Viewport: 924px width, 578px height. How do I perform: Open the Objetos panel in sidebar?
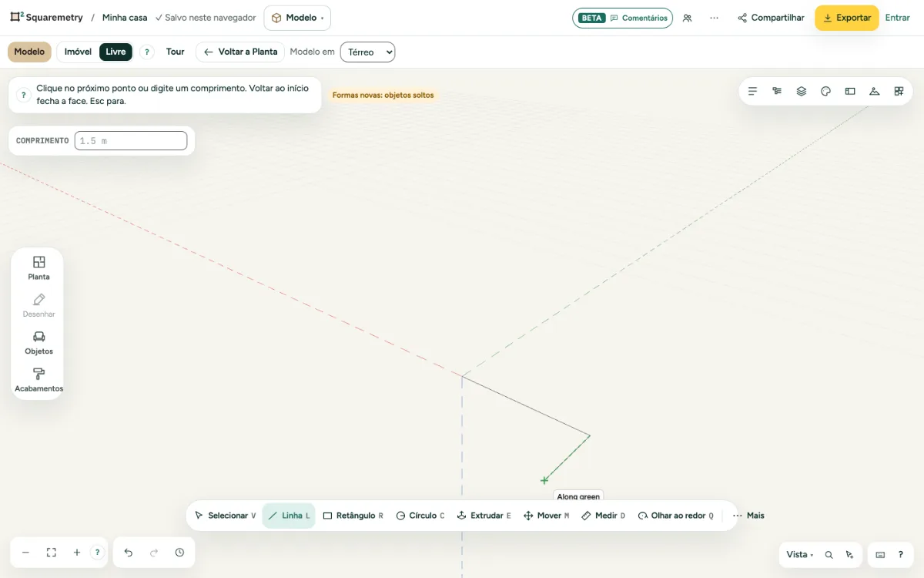pyautogui.click(x=38, y=343)
